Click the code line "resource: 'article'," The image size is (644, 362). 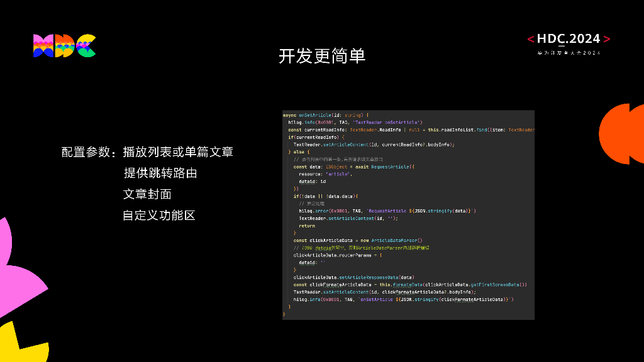pyautogui.click(x=325, y=174)
